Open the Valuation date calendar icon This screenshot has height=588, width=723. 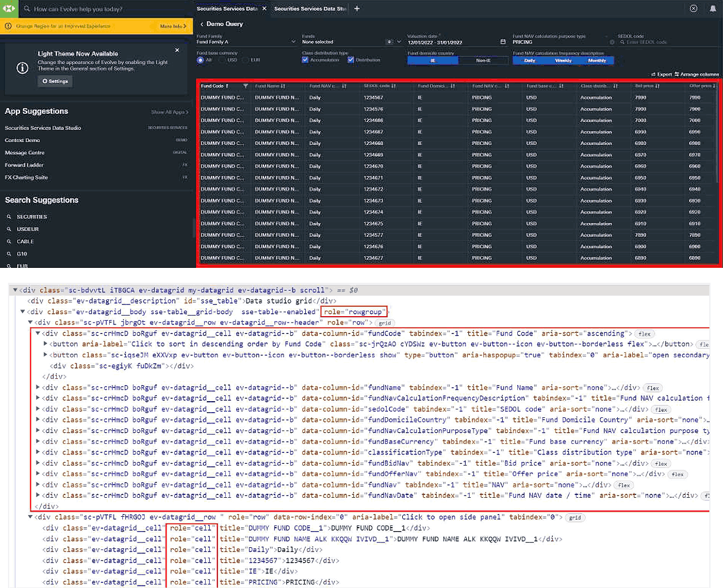pos(503,42)
